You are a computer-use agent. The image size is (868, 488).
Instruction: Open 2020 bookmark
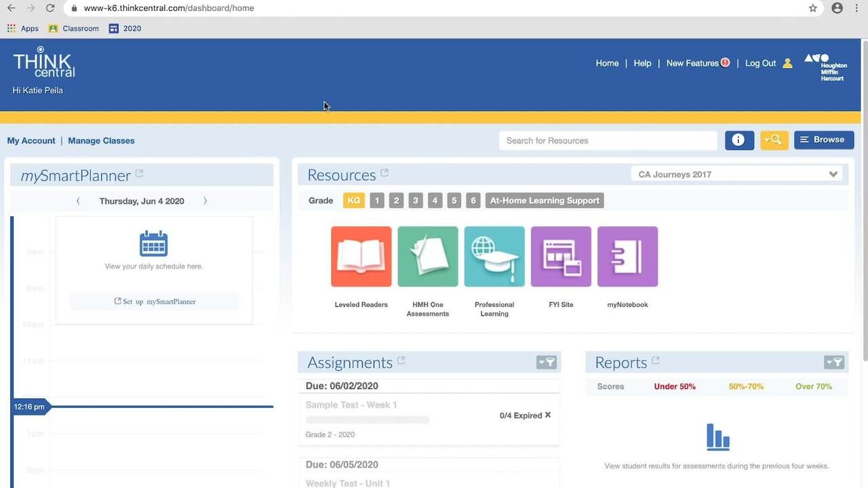tap(125, 28)
